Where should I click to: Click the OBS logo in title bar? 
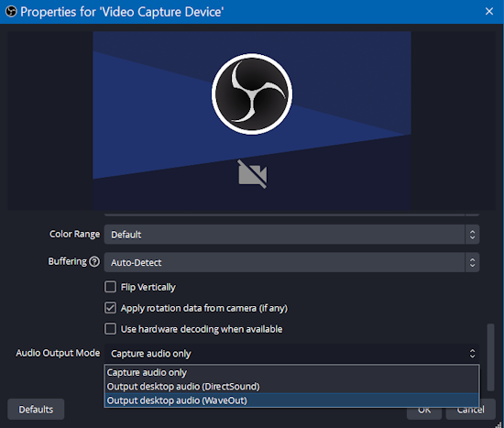11,12
